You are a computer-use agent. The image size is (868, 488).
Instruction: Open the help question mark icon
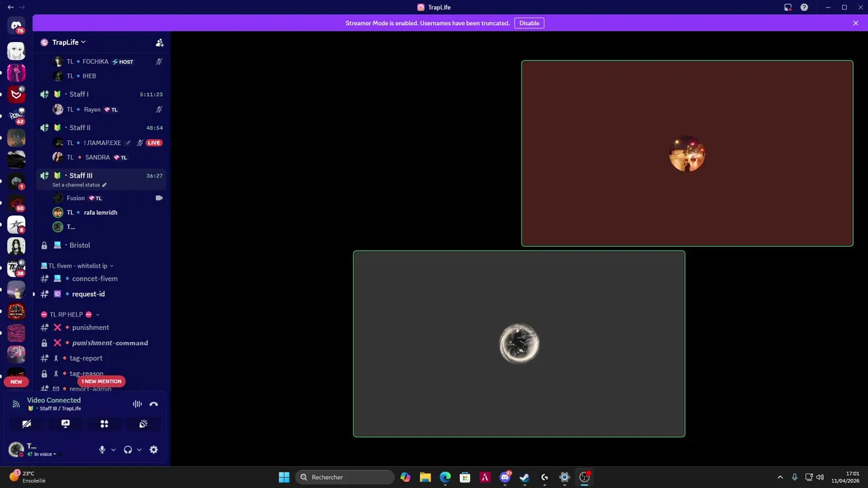click(x=804, y=7)
